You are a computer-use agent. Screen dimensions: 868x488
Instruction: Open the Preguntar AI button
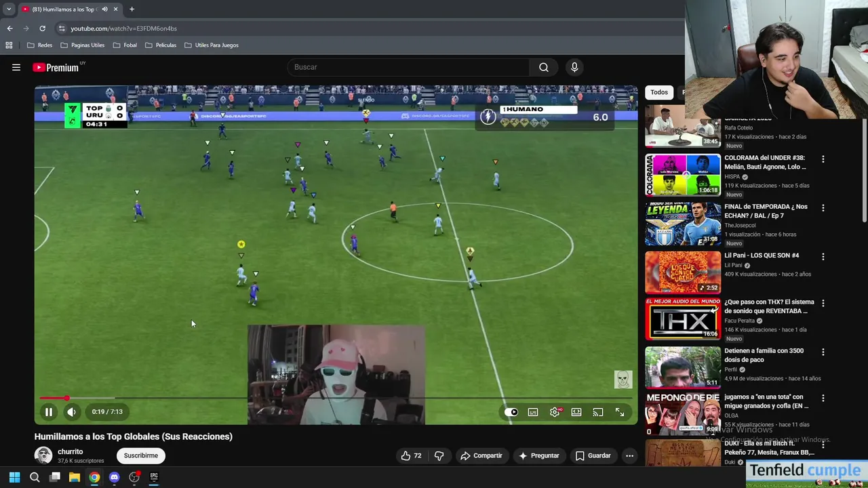click(539, 455)
